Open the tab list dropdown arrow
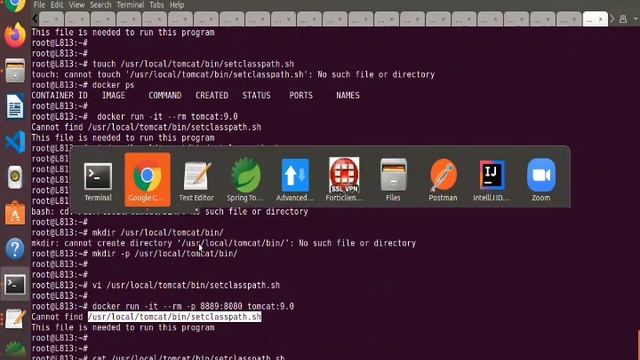The image size is (640, 360). (636, 19)
